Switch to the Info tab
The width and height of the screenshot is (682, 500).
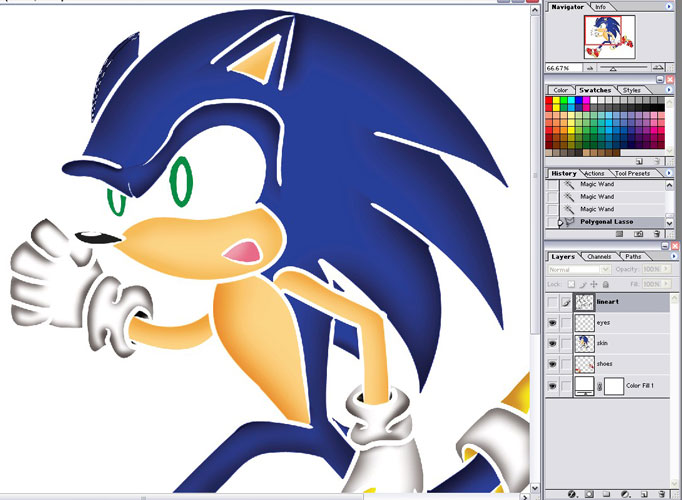(601, 7)
